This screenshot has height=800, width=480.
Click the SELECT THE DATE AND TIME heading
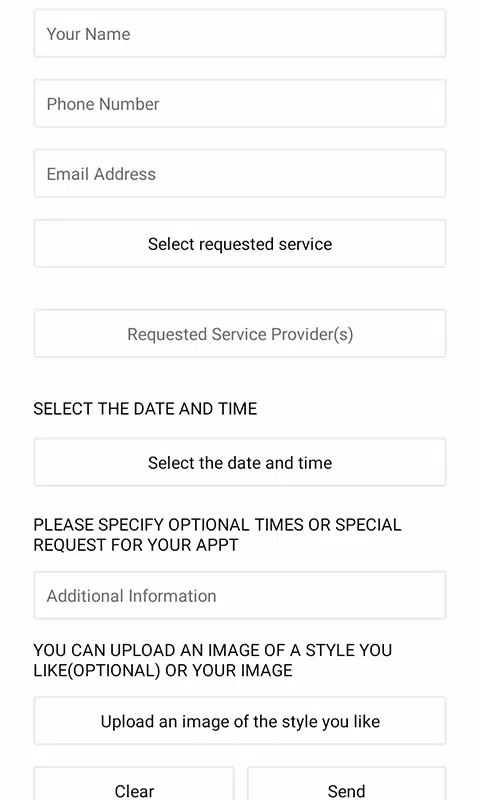click(x=145, y=409)
